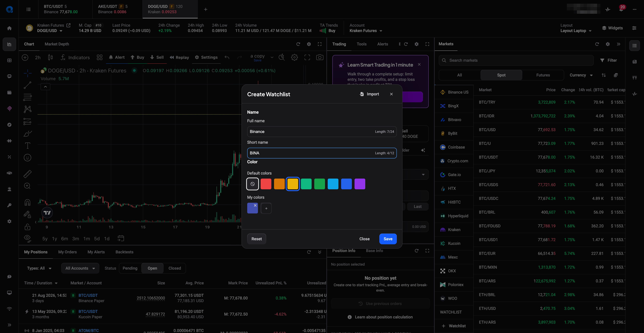Open the home icon in left sidebar
This screenshot has height=333, width=644.
click(9, 28)
